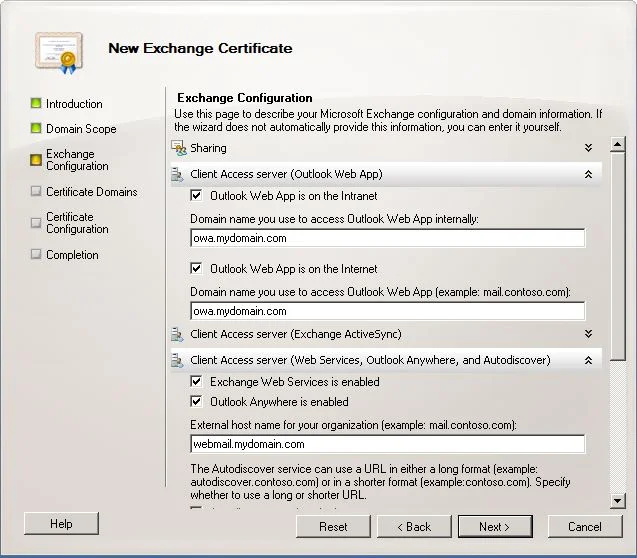Image resolution: width=637 pixels, height=558 pixels.
Task: Expand the Exchange ActiveSync section
Action: point(588,334)
